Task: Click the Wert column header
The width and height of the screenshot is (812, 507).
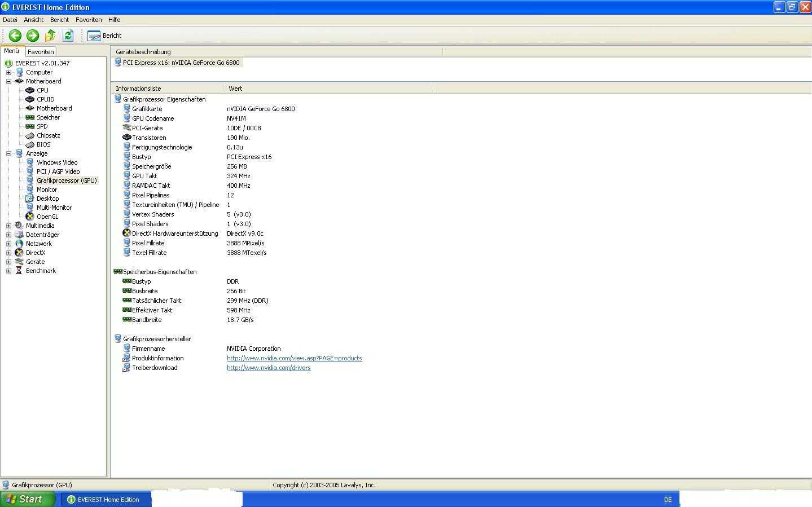Action: click(328, 89)
